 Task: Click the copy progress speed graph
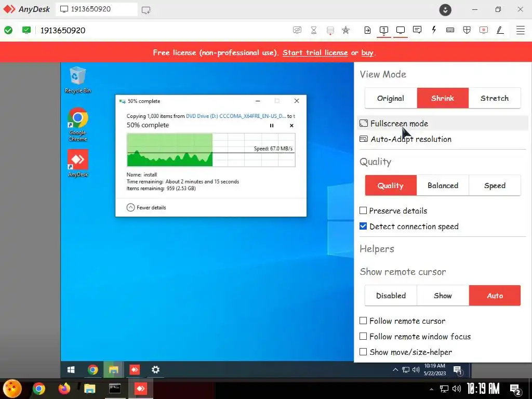[211, 150]
